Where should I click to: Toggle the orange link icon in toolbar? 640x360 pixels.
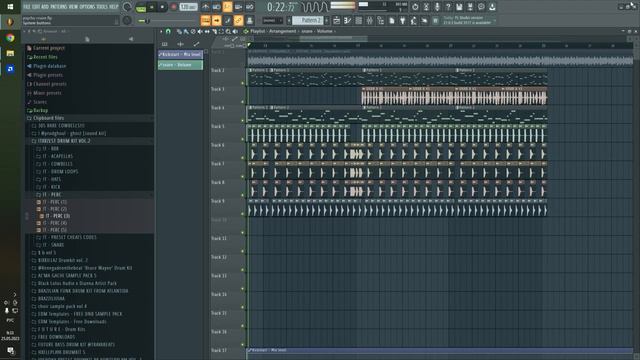click(238, 20)
